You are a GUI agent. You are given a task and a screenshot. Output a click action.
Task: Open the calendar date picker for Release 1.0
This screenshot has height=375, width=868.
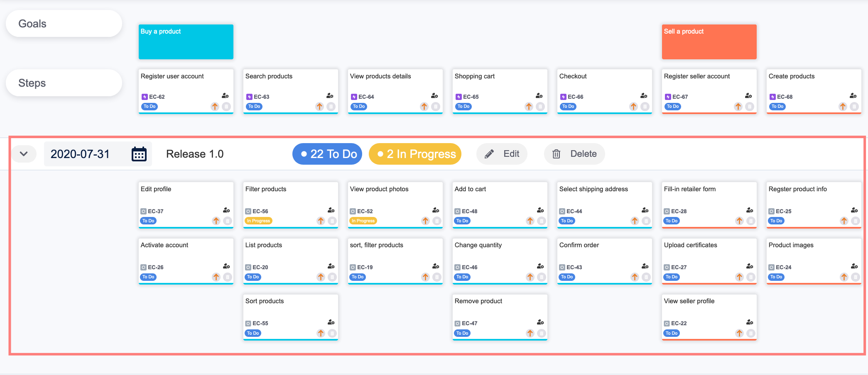point(139,154)
